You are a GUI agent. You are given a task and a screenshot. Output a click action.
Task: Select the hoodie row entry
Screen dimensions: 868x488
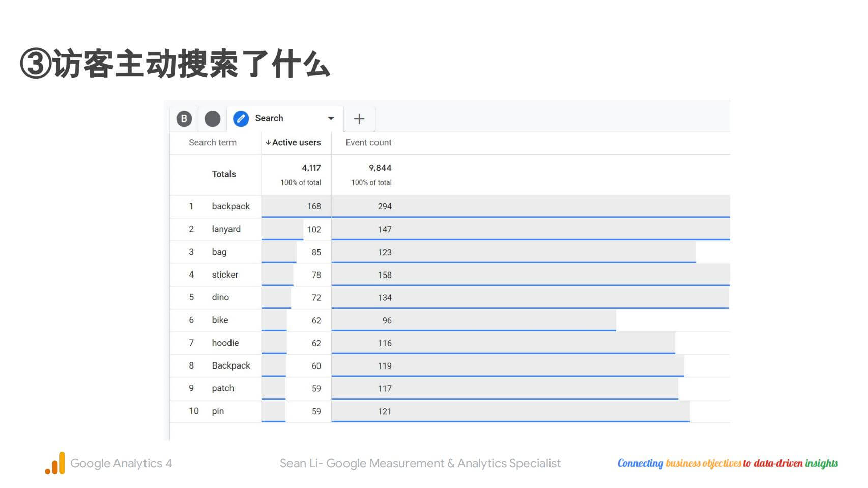(225, 343)
